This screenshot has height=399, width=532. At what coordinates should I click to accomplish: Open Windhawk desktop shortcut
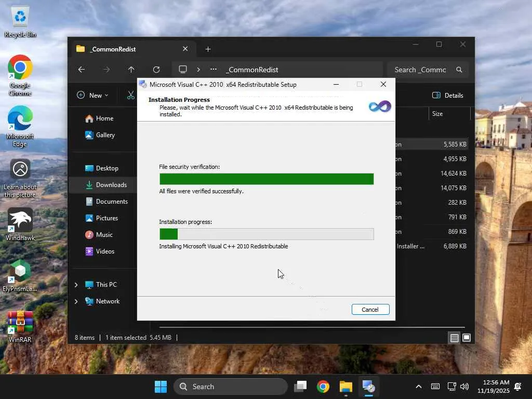click(20, 224)
